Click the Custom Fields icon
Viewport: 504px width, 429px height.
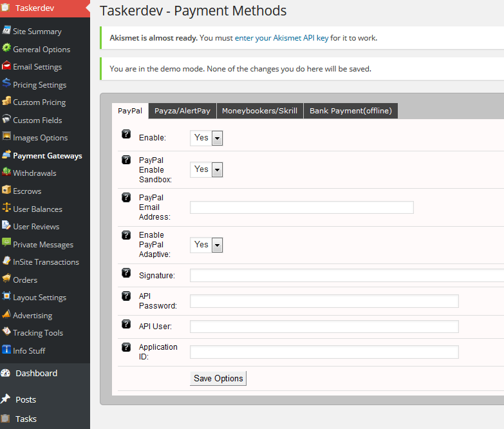(x=6, y=119)
